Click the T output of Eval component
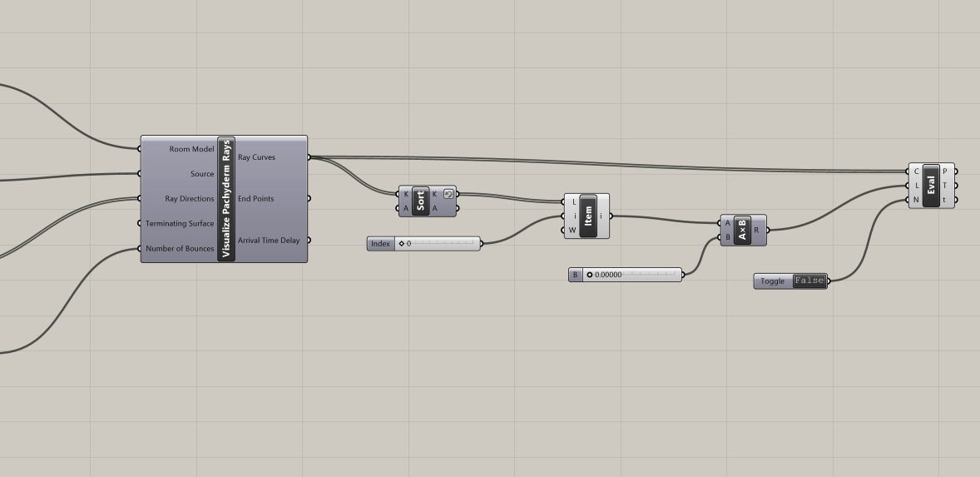 click(945, 186)
